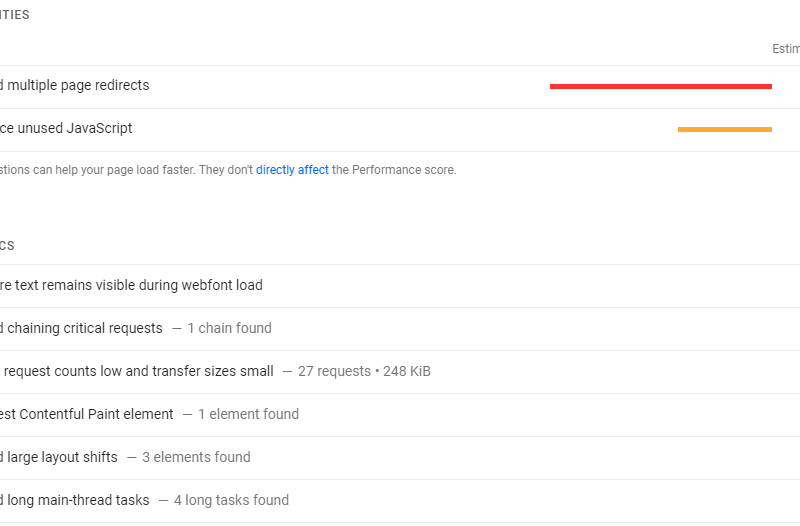Expand the request counts and transfer sizes audit
800x526 pixels.
click(x=137, y=371)
